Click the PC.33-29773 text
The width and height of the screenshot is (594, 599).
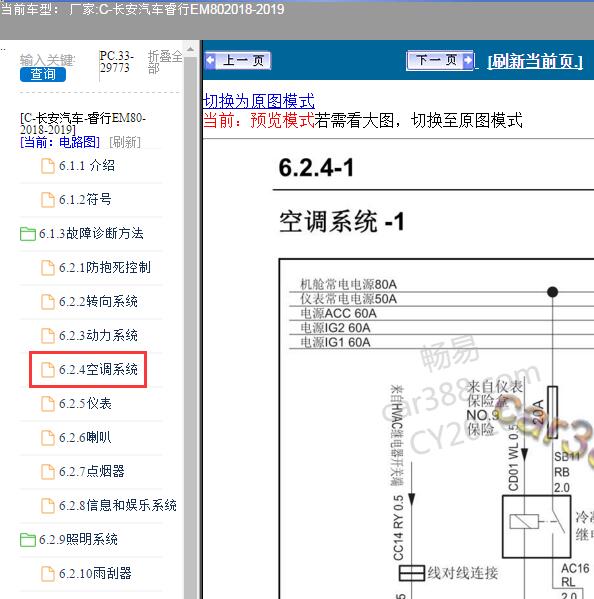click(117, 62)
